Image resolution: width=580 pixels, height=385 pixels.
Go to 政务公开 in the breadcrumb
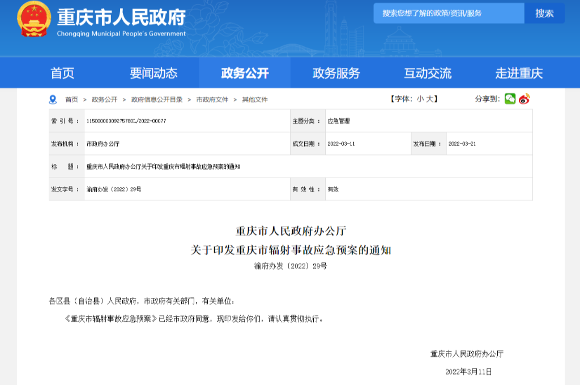[104, 99]
